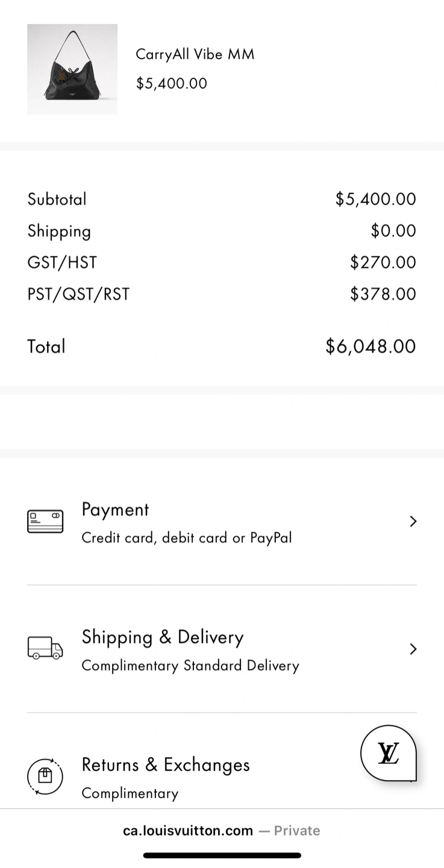Tap the home indicator bar
Screen dimensions: 444x868
tap(222, 855)
